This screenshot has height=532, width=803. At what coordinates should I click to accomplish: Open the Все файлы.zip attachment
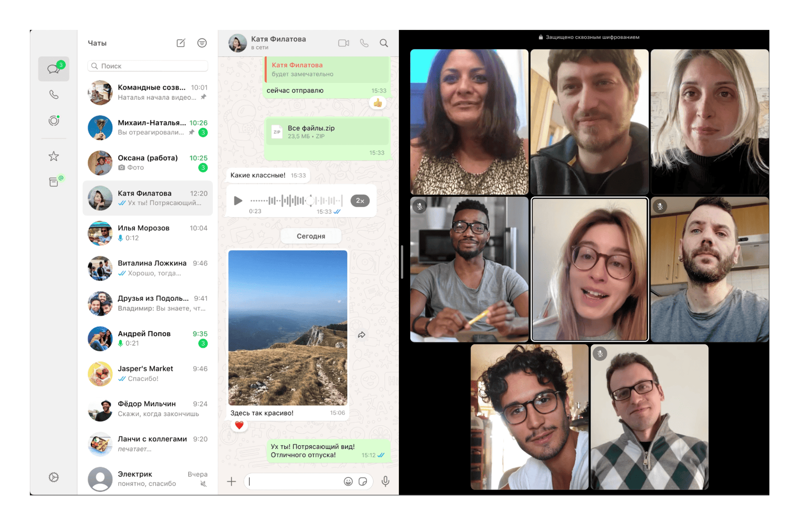[328, 132]
